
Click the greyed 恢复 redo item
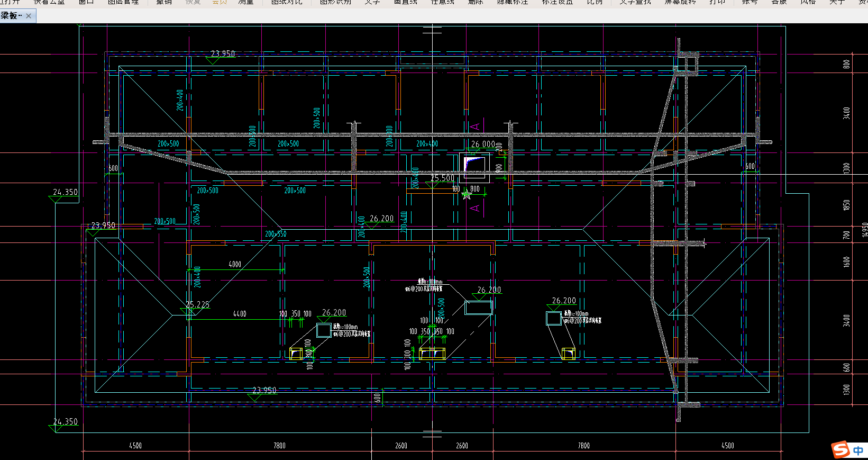point(193,2)
